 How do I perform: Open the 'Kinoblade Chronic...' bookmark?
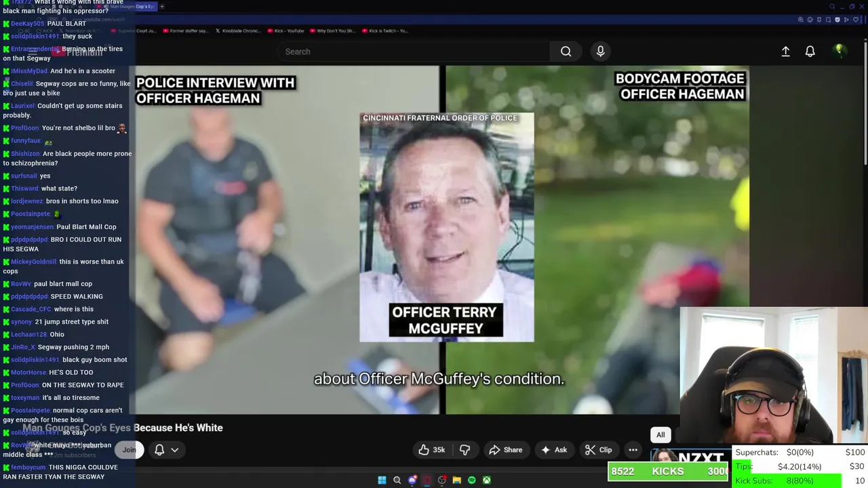[x=237, y=30]
